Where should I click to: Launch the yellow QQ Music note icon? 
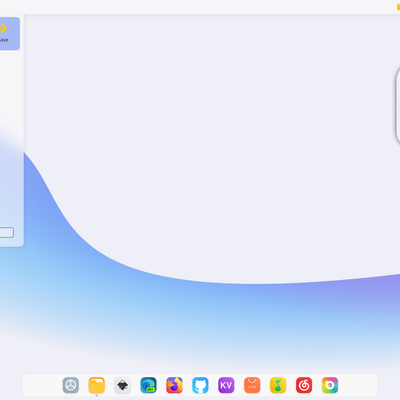(x=278, y=385)
